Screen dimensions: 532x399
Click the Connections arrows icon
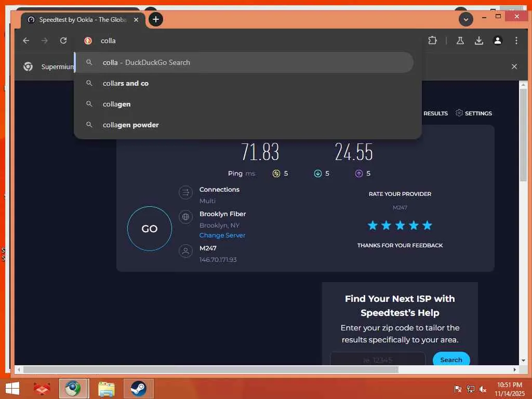[185, 193]
